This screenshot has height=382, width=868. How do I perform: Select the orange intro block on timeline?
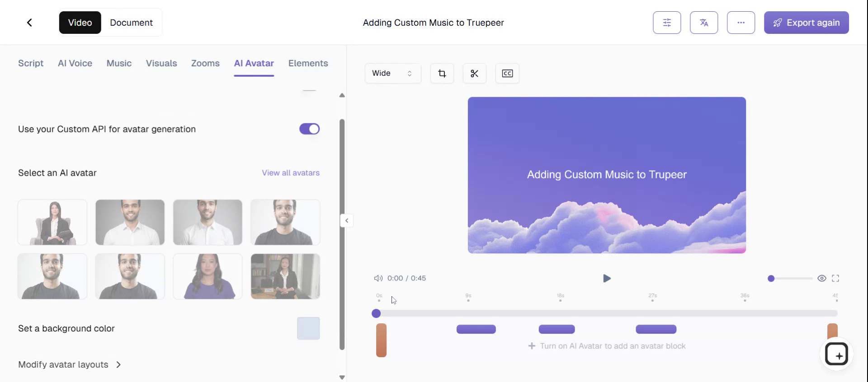pyautogui.click(x=381, y=340)
